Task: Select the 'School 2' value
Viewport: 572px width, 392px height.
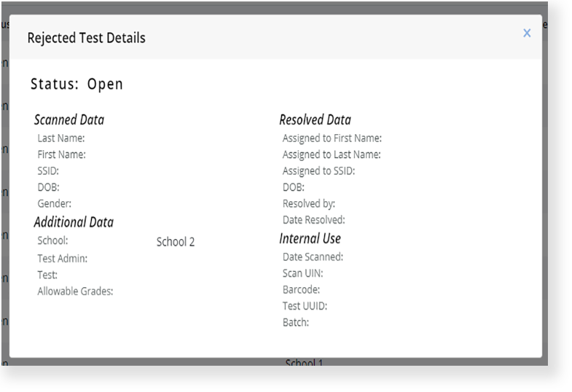Action: (x=176, y=242)
